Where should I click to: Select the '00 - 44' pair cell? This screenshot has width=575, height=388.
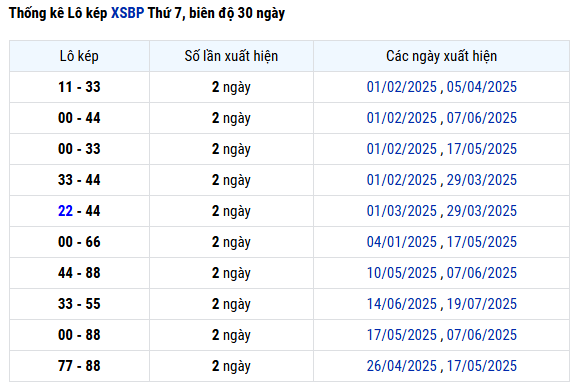pyautogui.click(x=79, y=118)
